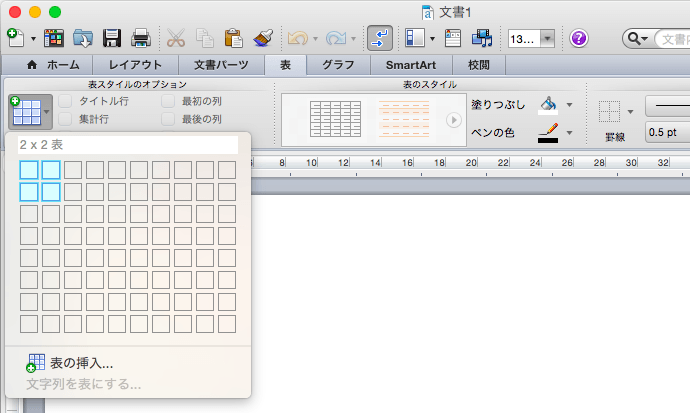
Task: Click the ペンの色 pen icon
Action: (548, 133)
